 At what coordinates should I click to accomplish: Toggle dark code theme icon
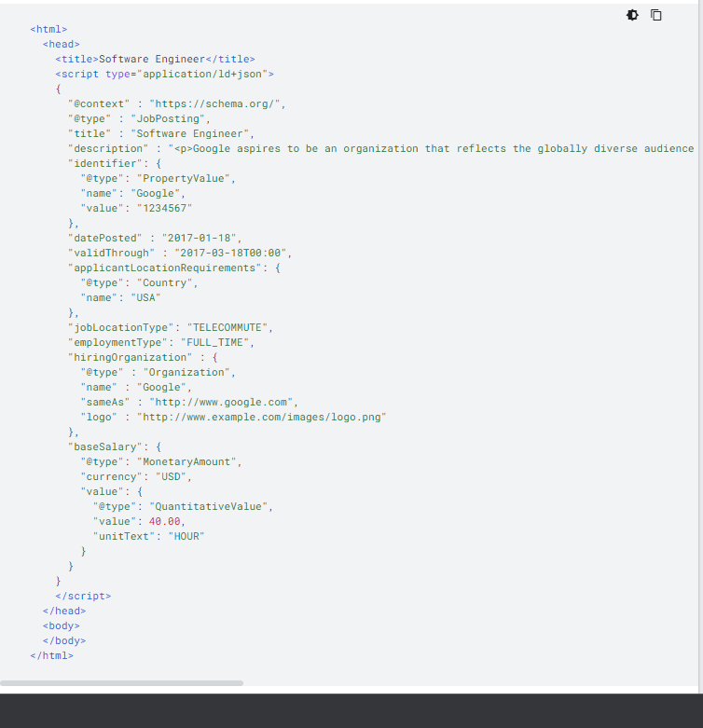(632, 15)
